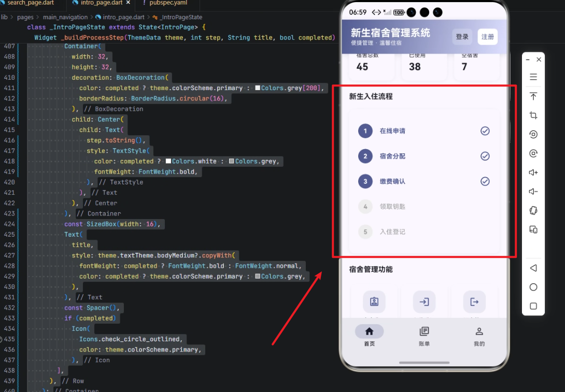Viewport: 565px width, 392px height.
Task: Tap the 新生入住流程 section heading
Action: pyautogui.click(x=371, y=96)
